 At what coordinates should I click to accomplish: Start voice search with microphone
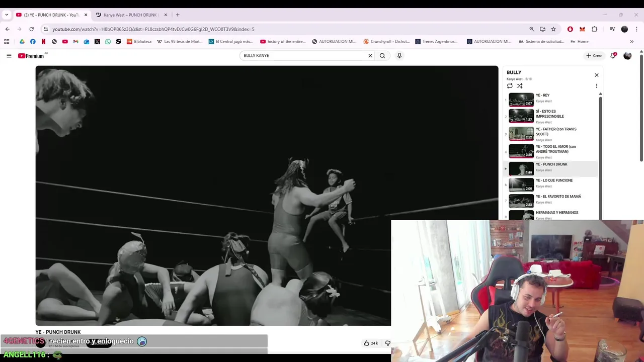click(x=399, y=56)
